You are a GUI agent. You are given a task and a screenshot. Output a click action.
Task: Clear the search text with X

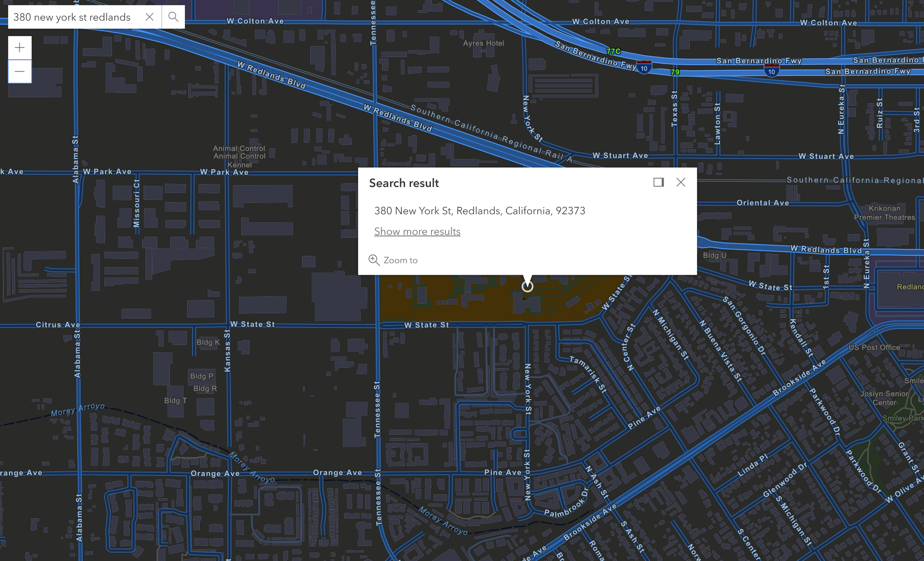coord(149,17)
